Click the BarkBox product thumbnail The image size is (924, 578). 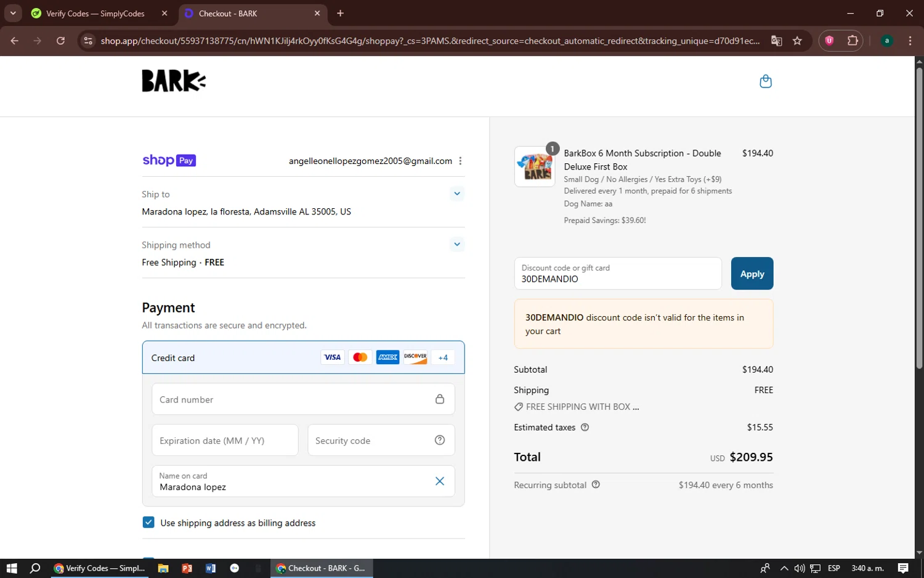pyautogui.click(x=535, y=166)
